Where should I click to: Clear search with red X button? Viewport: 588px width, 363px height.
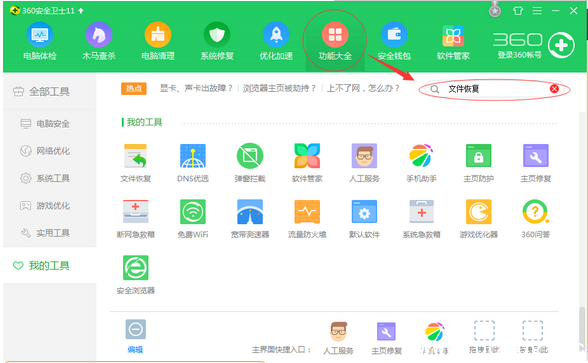[554, 89]
